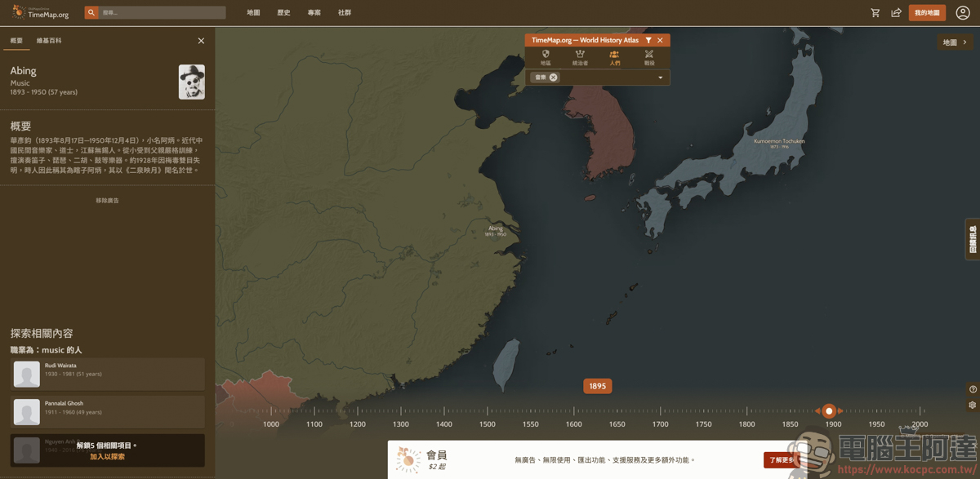Jump to year 1800 on timeline
980x479 pixels.
point(747,424)
